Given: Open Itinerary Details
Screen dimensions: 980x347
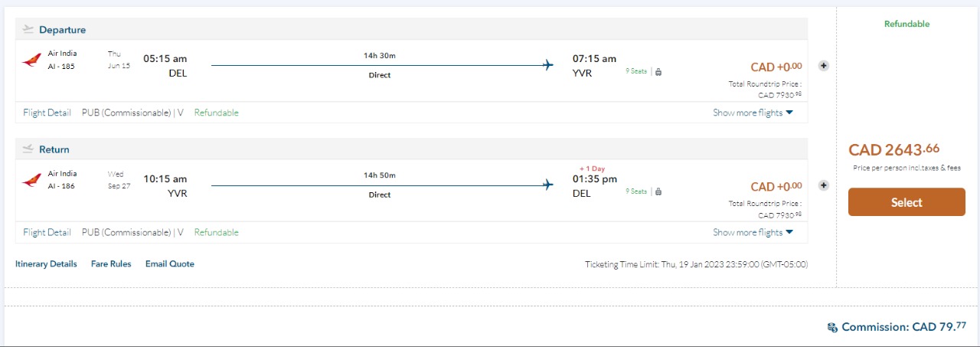Looking at the screenshot, I should coord(46,264).
